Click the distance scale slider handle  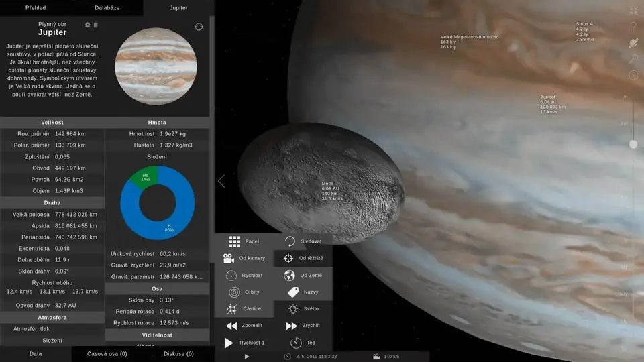click(633, 145)
